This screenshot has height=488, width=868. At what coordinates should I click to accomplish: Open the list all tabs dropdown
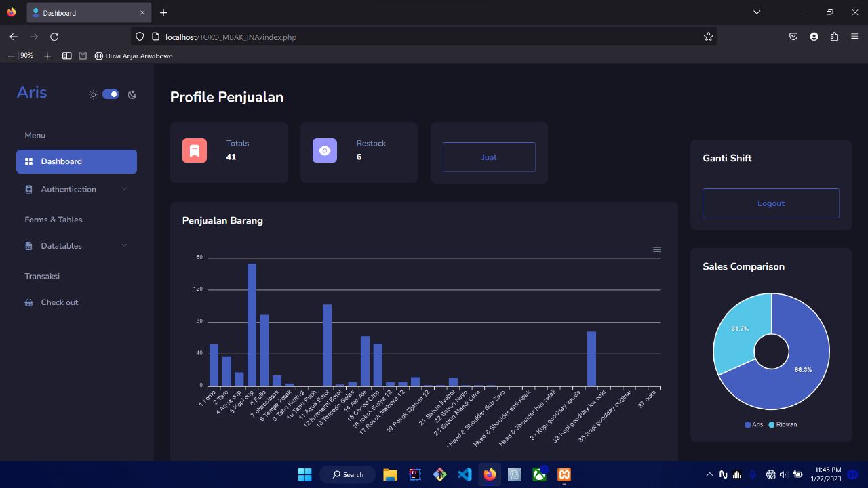pyautogui.click(x=757, y=12)
